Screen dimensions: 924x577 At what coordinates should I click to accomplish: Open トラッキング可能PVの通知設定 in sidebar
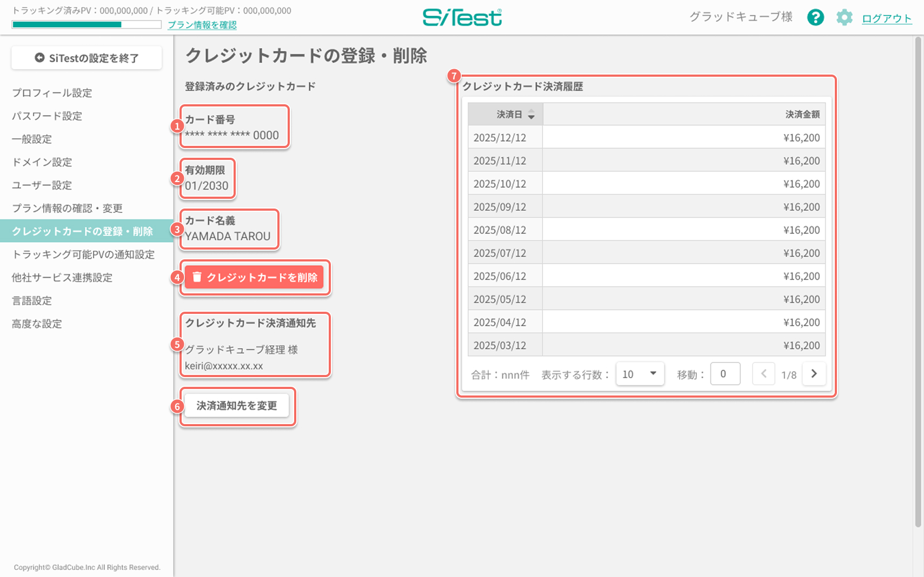pos(83,254)
